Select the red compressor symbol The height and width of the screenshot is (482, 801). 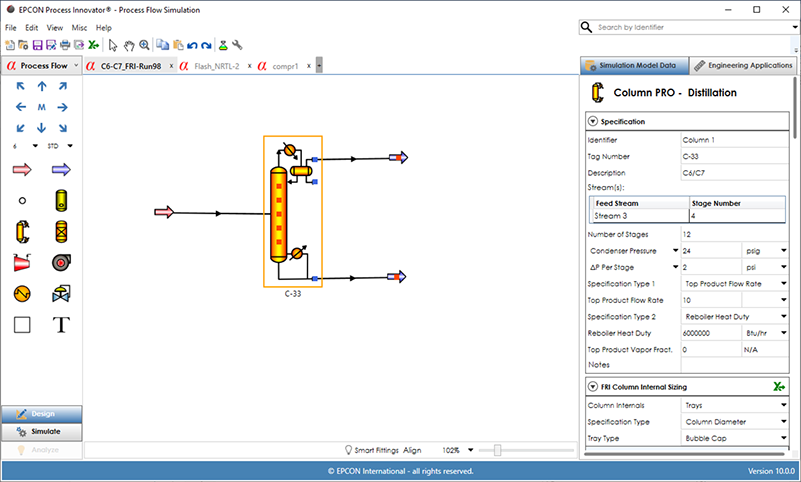[x=22, y=262]
